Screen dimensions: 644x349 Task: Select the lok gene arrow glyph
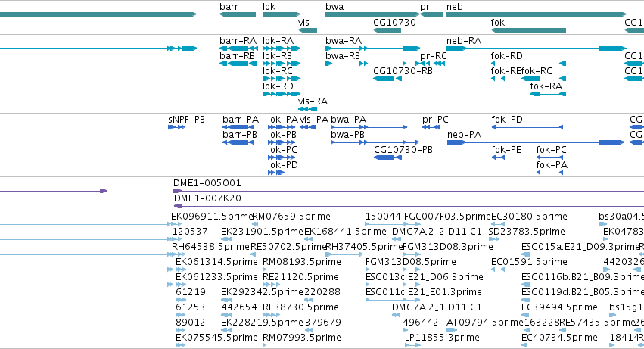pyautogui.click(x=282, y=14)
